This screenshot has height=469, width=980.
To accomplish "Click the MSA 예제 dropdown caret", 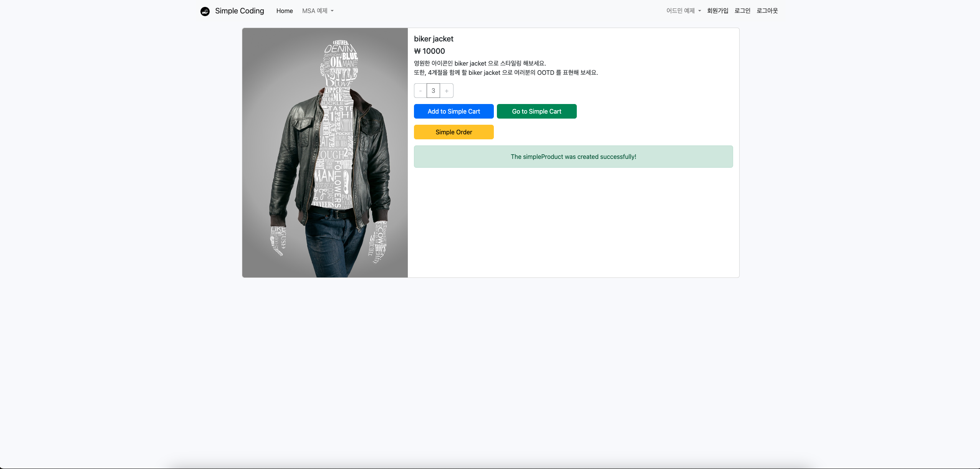I will [x=332, y=11].
